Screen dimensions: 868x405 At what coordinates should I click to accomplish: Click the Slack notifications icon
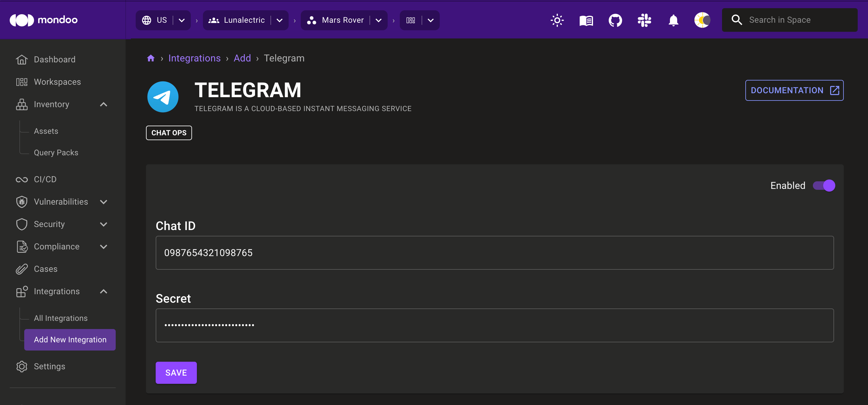[x=644, y=20]
